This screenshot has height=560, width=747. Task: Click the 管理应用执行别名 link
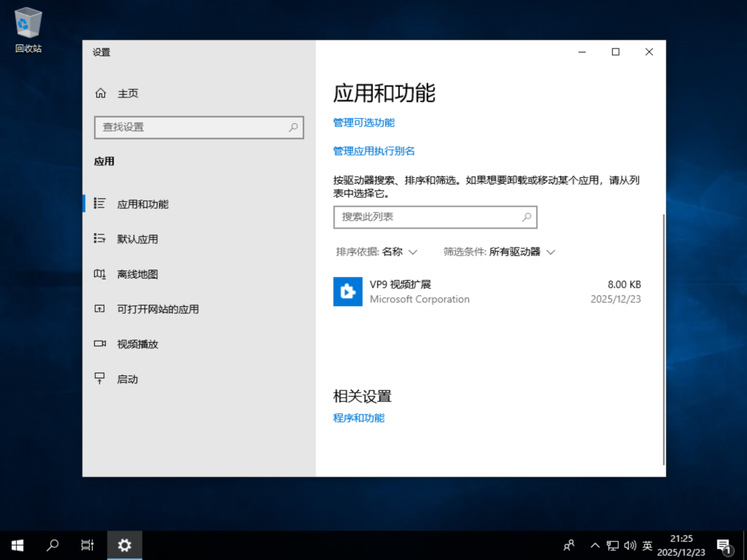[x=374, y=151]
